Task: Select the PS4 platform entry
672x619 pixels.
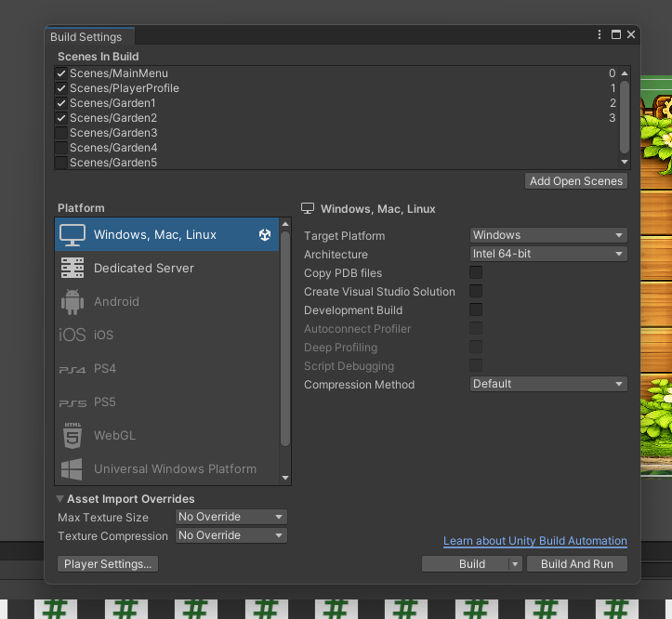Action: [167, 369]
